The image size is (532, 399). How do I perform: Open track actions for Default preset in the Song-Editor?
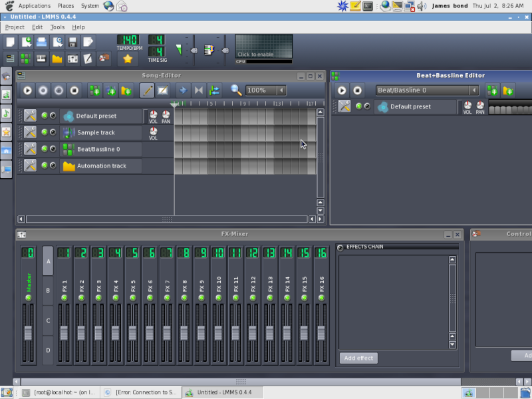pos(30,116)
